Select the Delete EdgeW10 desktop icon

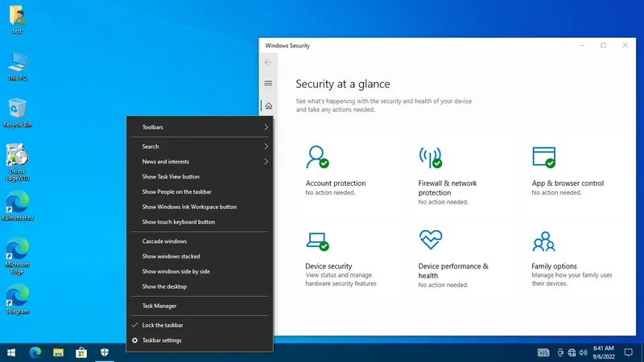[17, 162]
